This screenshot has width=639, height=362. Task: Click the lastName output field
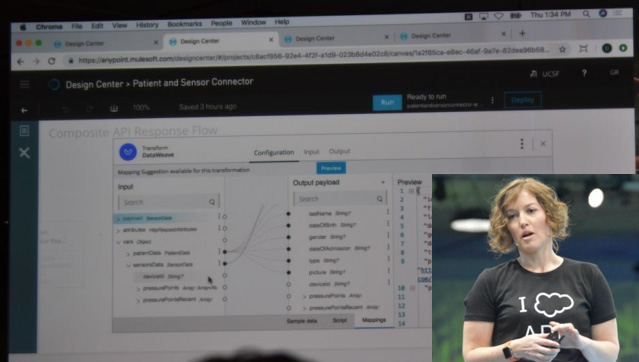point(330,213)
